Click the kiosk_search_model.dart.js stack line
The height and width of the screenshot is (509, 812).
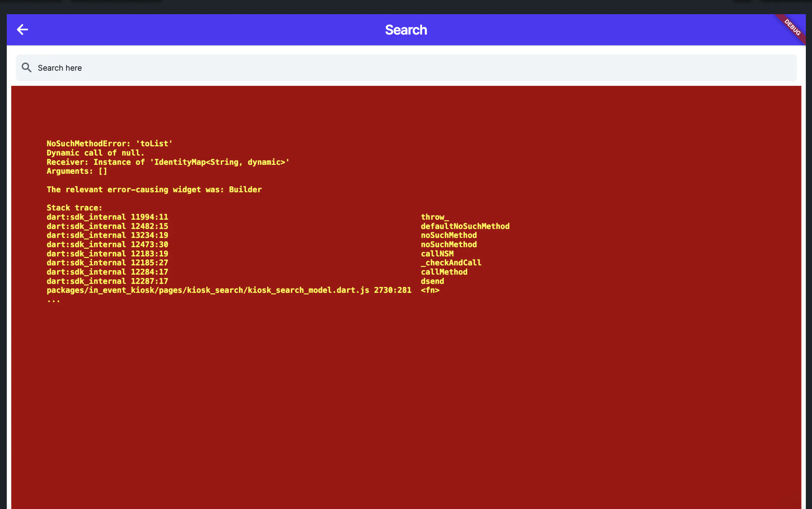[229, 290]
